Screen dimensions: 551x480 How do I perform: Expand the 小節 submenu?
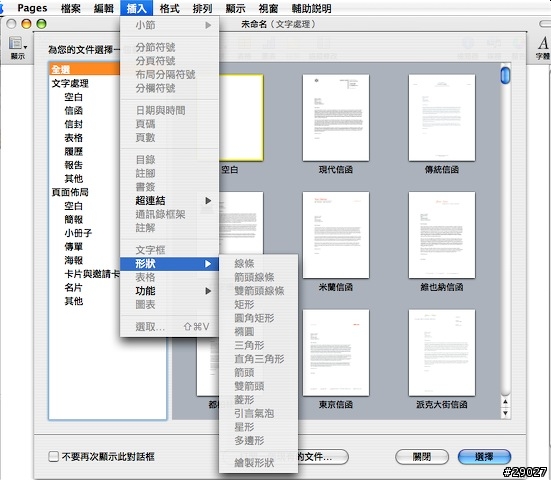tap(169, 25)
